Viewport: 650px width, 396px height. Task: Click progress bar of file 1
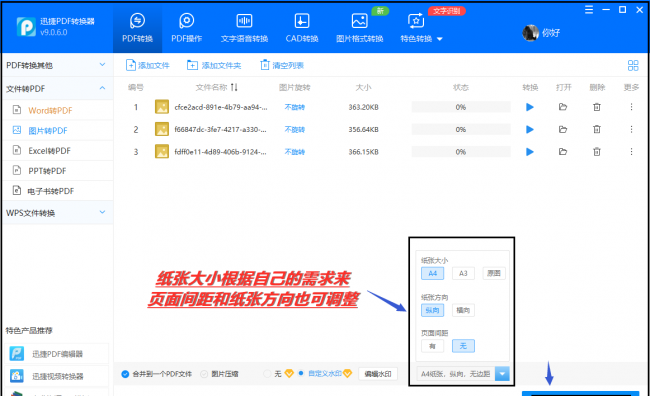tap(461, 107)
